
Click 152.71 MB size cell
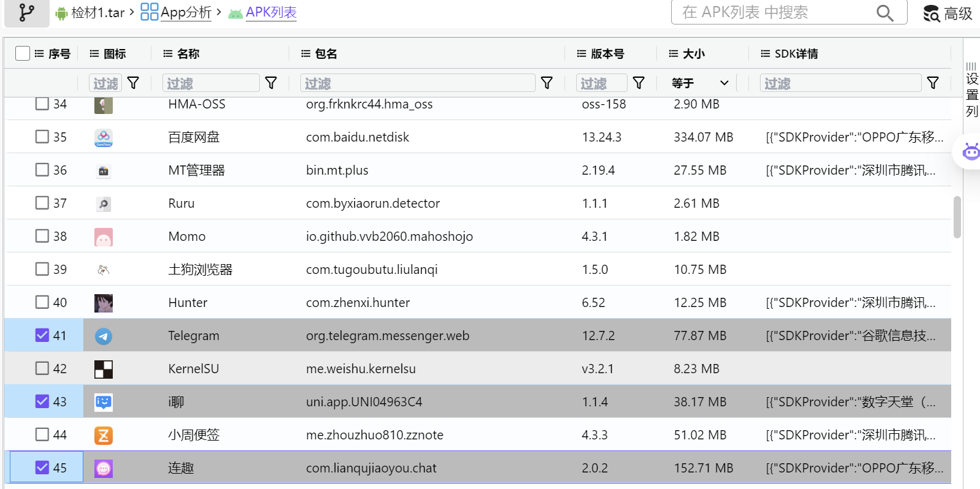coord(704,468)
